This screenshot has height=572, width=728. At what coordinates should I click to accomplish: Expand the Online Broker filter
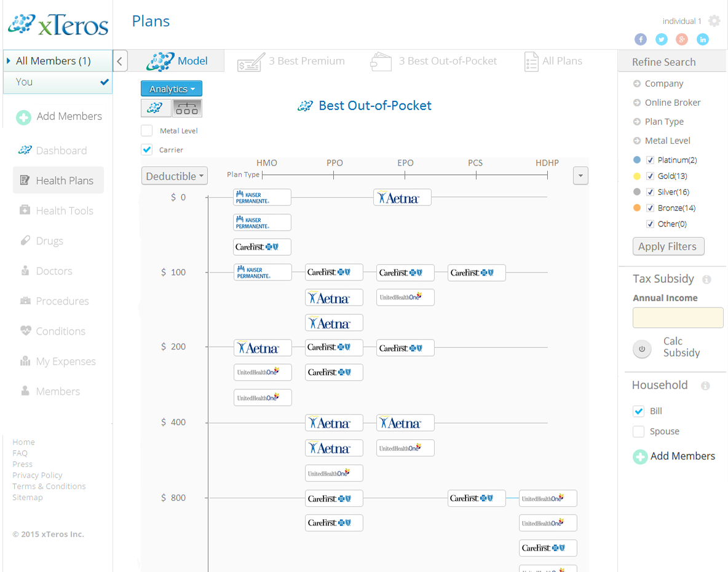click(x=667, y=103)
